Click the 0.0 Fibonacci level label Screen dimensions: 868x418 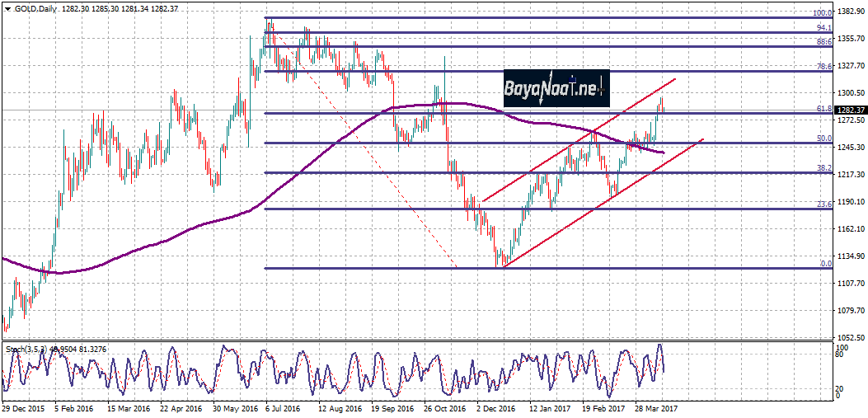pos(825,264)
